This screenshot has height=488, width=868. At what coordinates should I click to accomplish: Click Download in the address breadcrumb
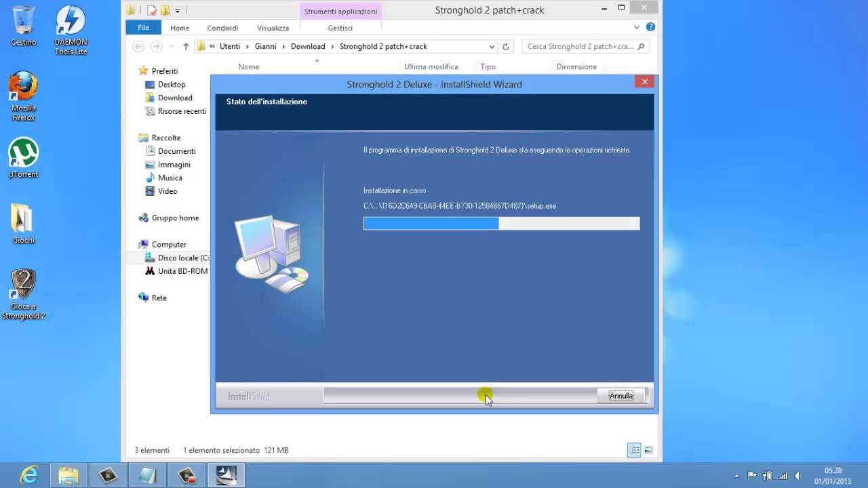[308, 47]
